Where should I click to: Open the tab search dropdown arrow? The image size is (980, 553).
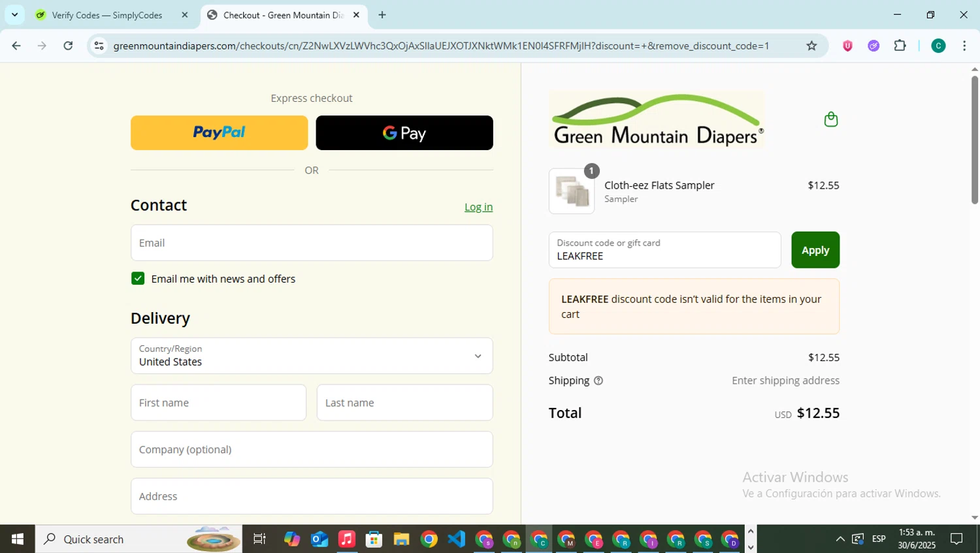[14, 15]
